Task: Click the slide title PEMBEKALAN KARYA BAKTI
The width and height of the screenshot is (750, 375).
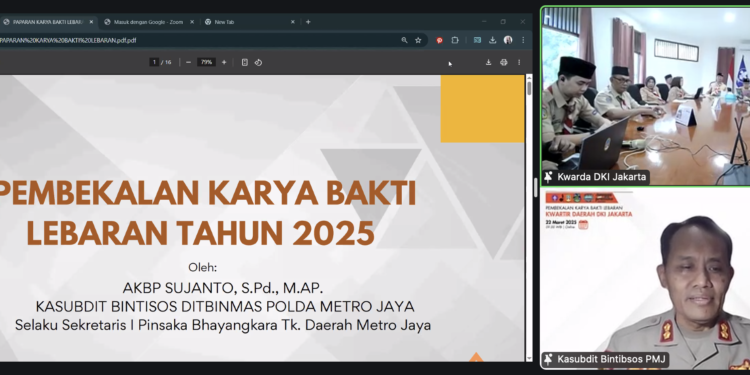Action: click(207, 194)
